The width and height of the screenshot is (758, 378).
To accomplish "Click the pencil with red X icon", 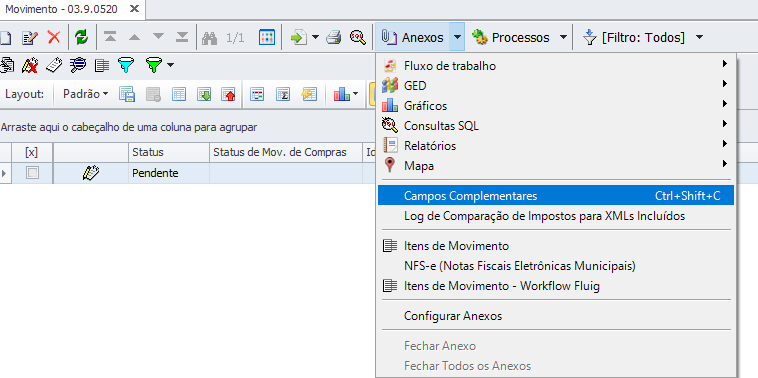I will tap(29, 65).
